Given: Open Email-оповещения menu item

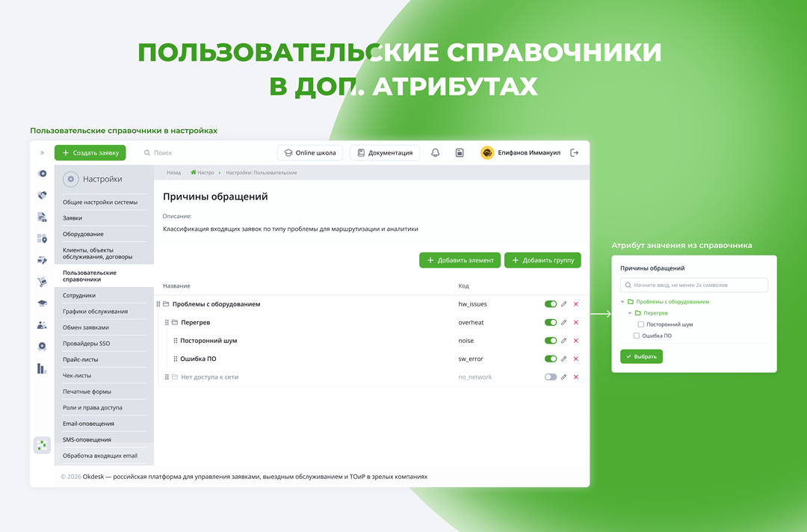Looking at the screenshot, I should click(x=88, y=424).
